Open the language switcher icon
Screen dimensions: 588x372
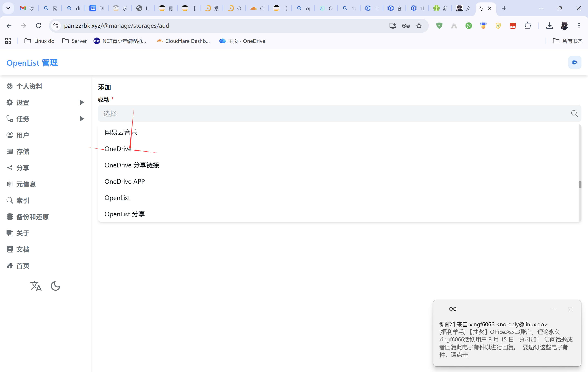click(36, 286)
